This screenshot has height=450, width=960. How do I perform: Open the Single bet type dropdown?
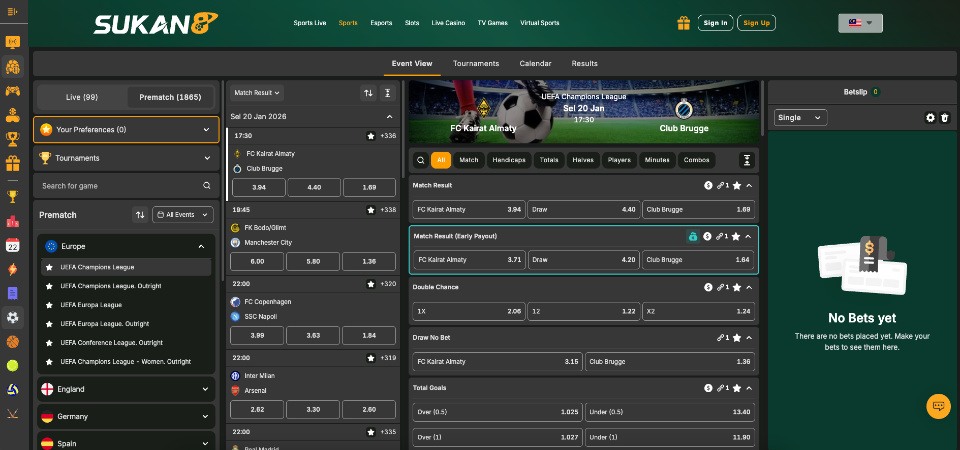click(x=800, y=118)
